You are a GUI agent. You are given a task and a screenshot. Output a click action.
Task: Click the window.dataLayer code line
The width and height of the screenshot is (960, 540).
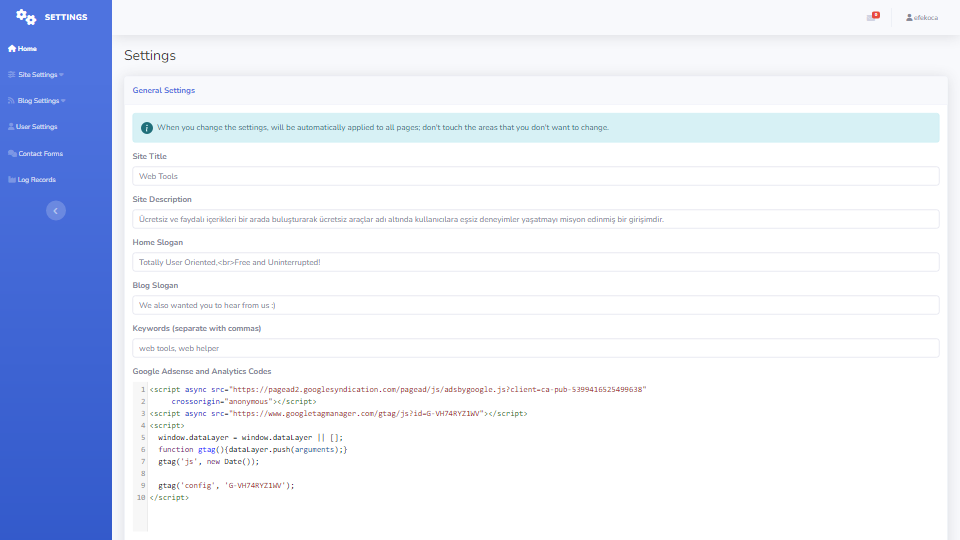click(250, 438)
